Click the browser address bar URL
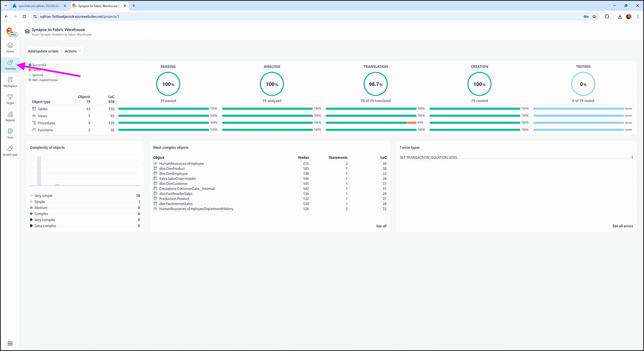The image size is (644, 351). 80,16
